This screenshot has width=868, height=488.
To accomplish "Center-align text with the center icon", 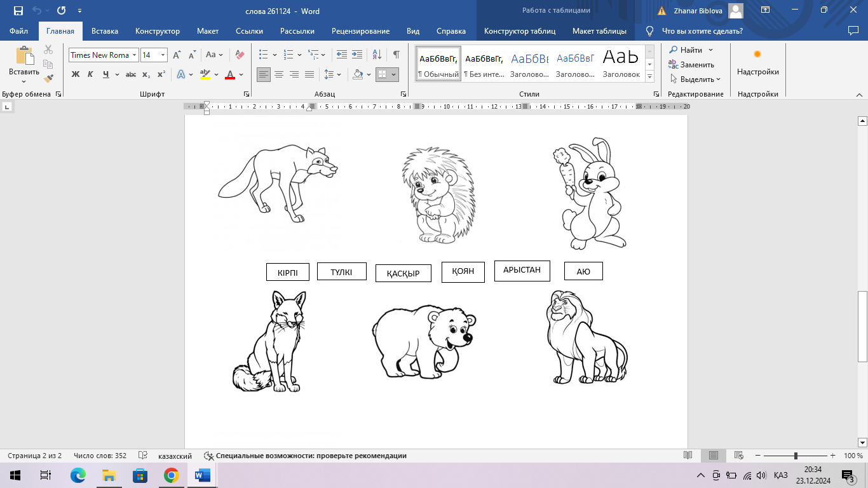I will (x=279, y=74).
